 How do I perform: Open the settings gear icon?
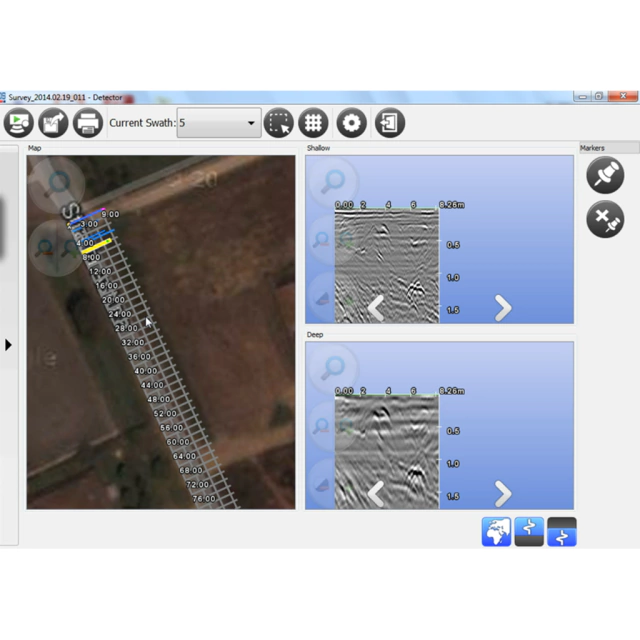point(351,123)
